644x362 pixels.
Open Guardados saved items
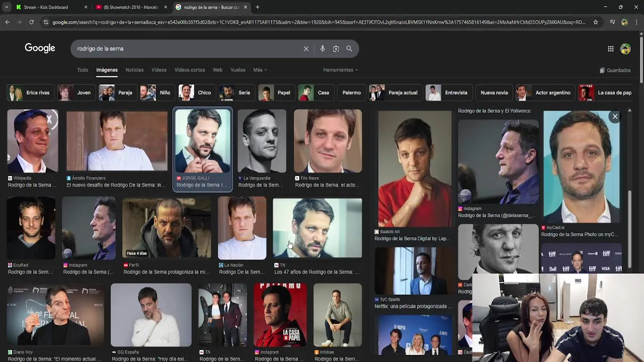coord(615,70)
